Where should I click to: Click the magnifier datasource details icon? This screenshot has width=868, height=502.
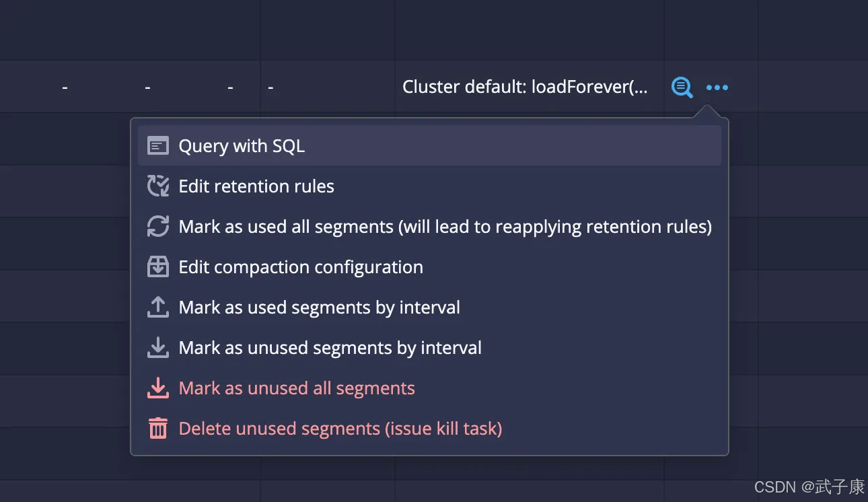(x=682, y=87)
